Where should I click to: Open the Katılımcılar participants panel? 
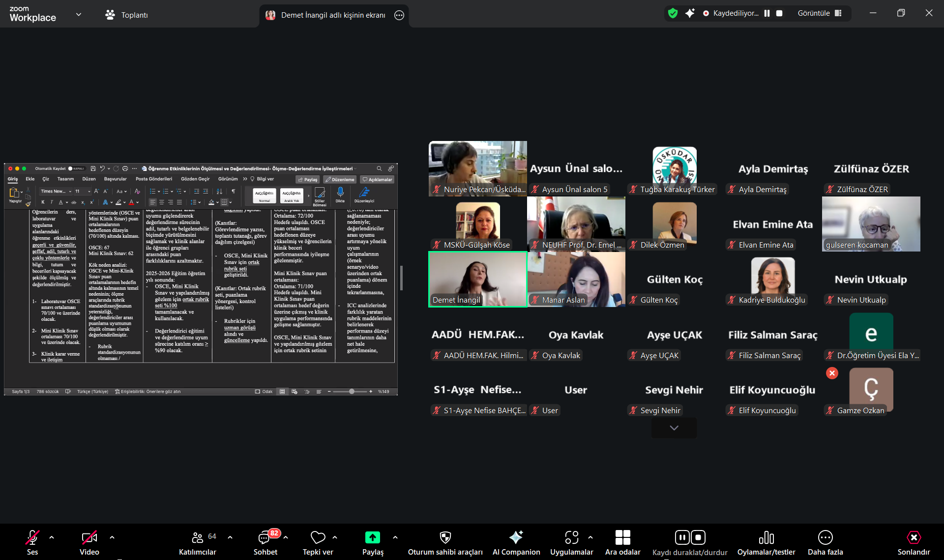pyautogui.click(x=197, y=537)
